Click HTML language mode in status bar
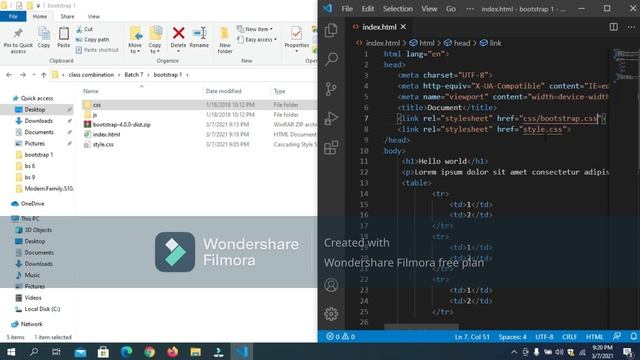The height and width of the screenshot is (360, 640). [594, 337]
